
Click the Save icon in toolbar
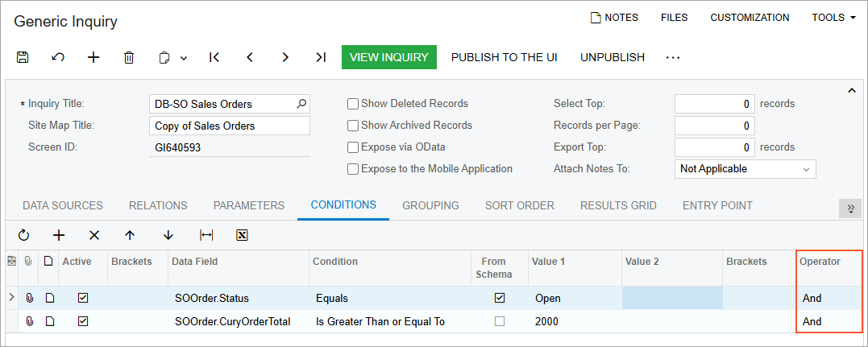[23, 57]
